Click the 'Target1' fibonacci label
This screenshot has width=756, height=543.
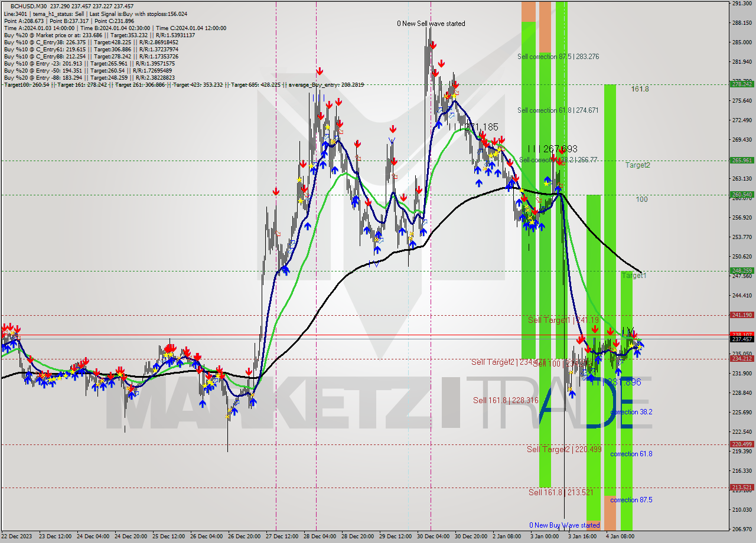coord(634,276)
